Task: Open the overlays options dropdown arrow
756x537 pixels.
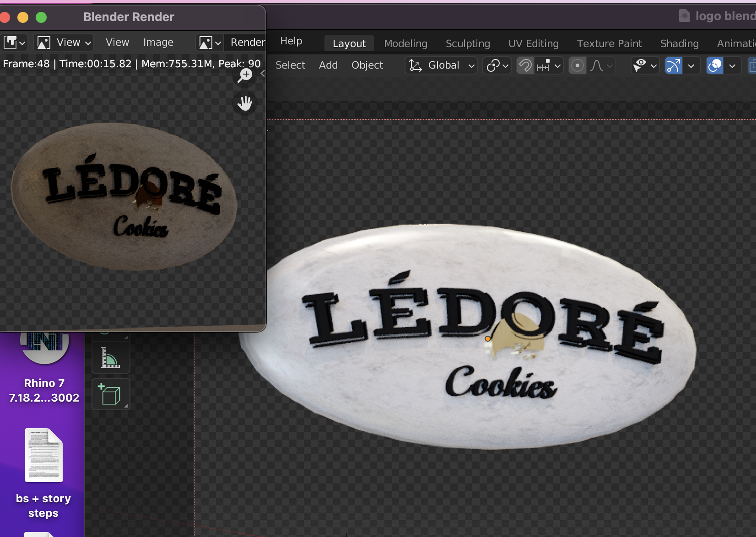Action: 733,65
